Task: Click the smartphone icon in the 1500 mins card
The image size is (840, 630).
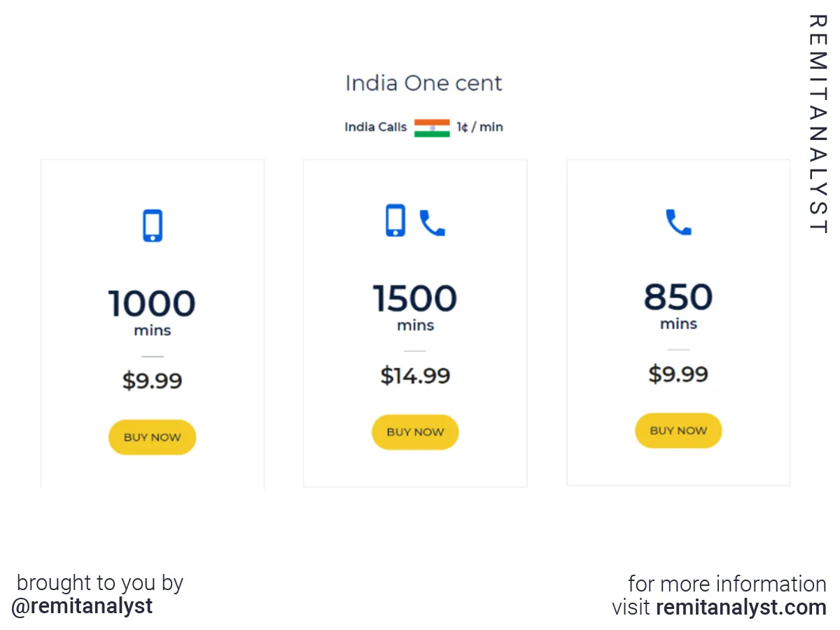Action: [x=395, y=220]
